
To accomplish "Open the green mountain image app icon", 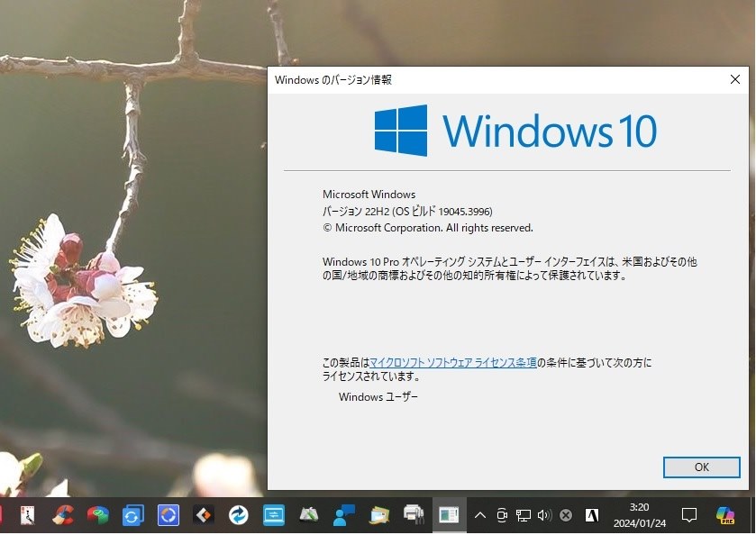I will pos(308,515).
